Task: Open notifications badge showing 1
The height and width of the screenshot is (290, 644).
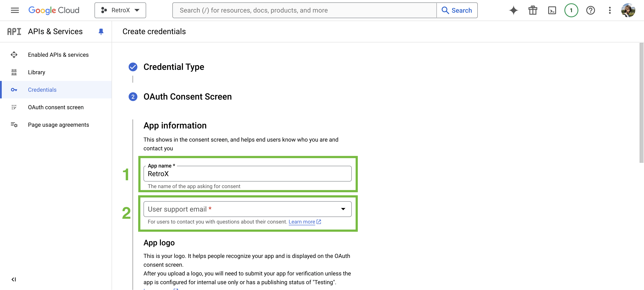Action: [x=571, y=10]
